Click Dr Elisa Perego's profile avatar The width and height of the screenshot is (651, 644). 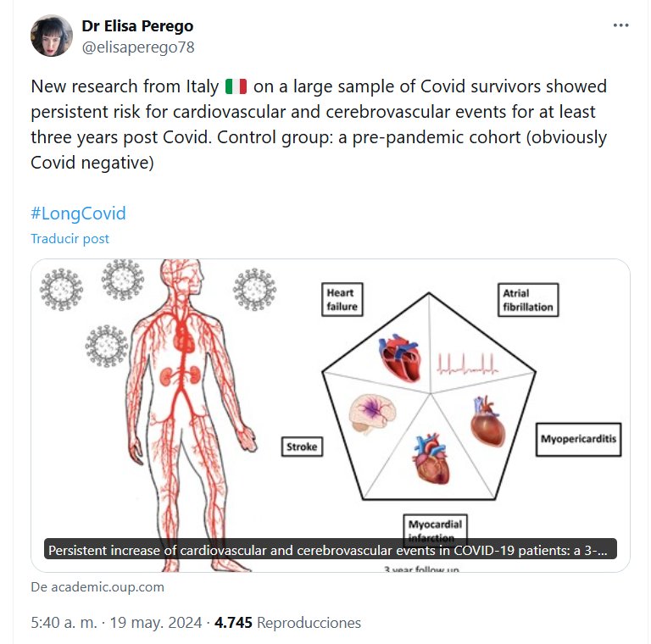point(52,36)
